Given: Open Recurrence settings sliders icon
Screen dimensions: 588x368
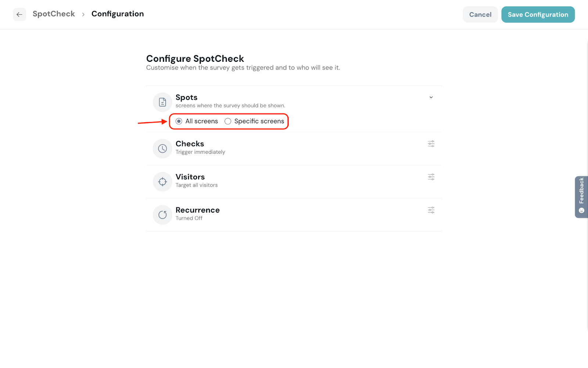Looking at the screenshot, I should tap(431, 210).
